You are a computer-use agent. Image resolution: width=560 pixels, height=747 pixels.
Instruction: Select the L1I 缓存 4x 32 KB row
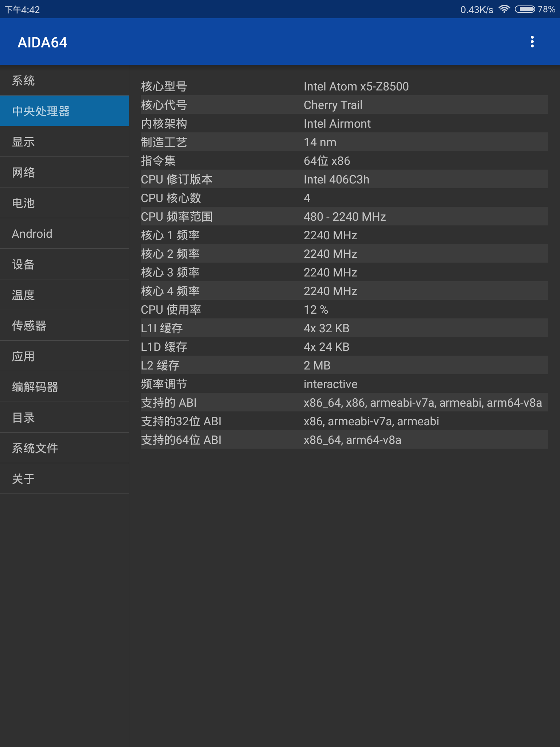tap(344, 328)
